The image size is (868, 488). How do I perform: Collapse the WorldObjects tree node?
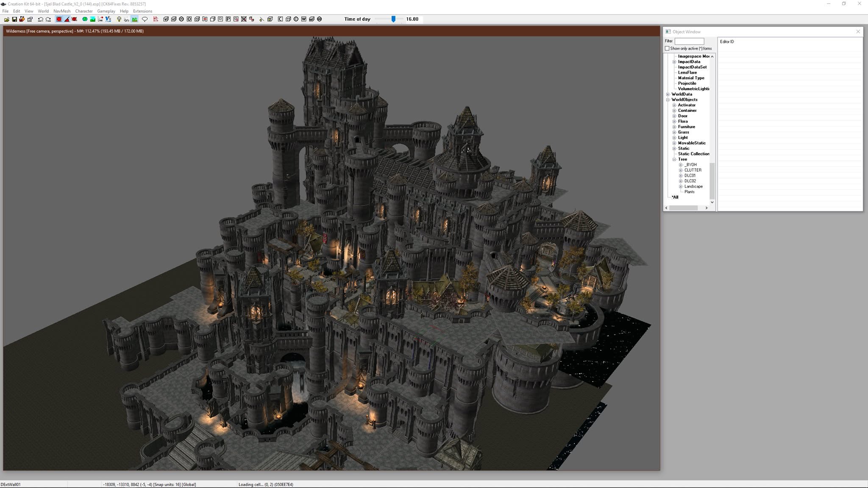pos(668,100)
